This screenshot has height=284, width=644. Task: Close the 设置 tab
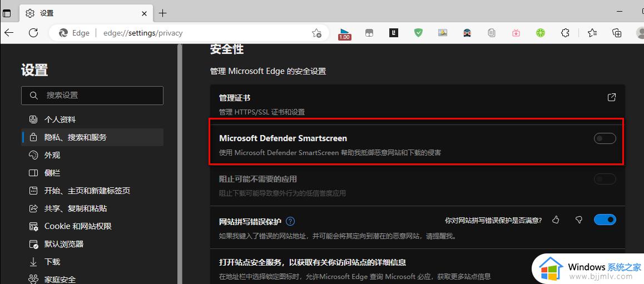144,13
